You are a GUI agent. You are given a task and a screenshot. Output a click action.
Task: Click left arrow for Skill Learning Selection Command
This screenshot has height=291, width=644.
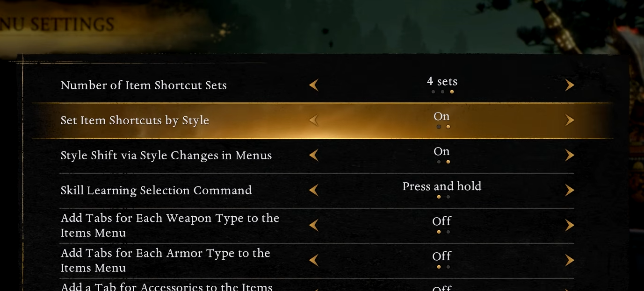pos(314,190)
